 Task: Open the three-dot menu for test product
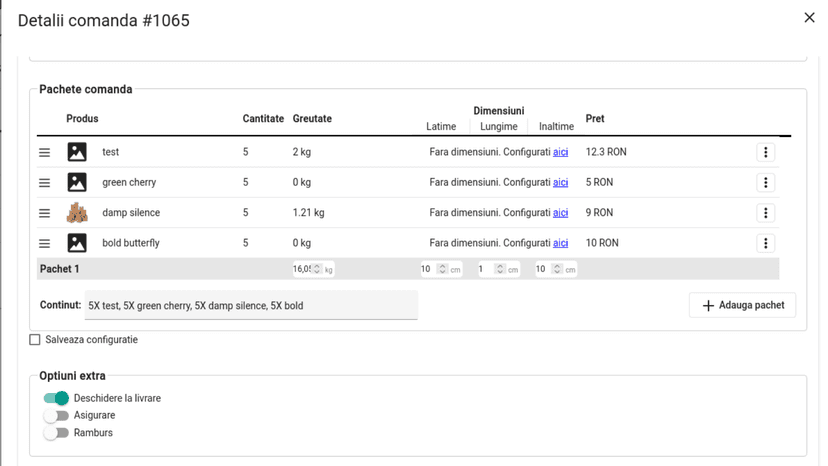click(x=765, y=152)
